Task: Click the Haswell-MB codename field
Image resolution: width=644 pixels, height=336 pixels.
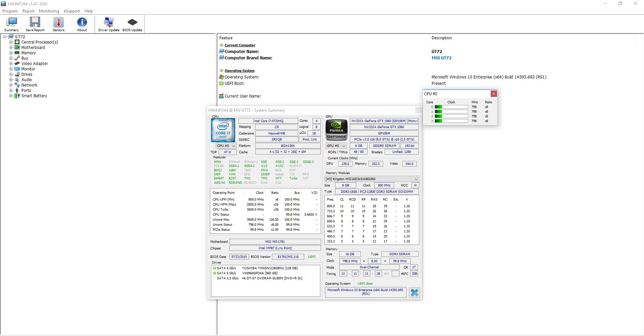Action: coord(276,133)
